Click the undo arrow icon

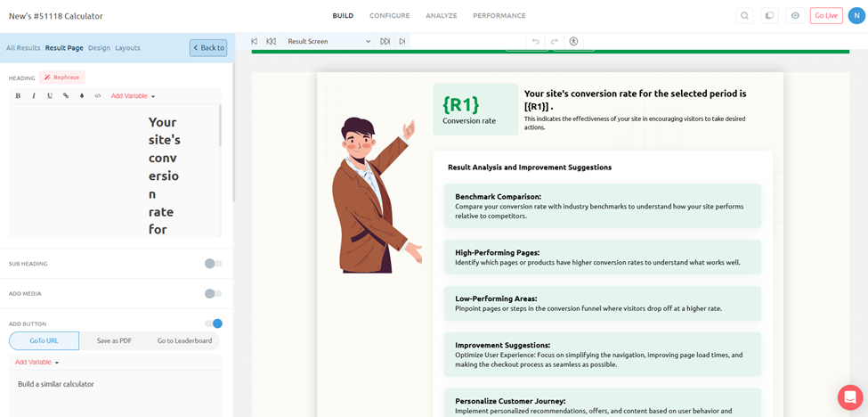point(535,42)
